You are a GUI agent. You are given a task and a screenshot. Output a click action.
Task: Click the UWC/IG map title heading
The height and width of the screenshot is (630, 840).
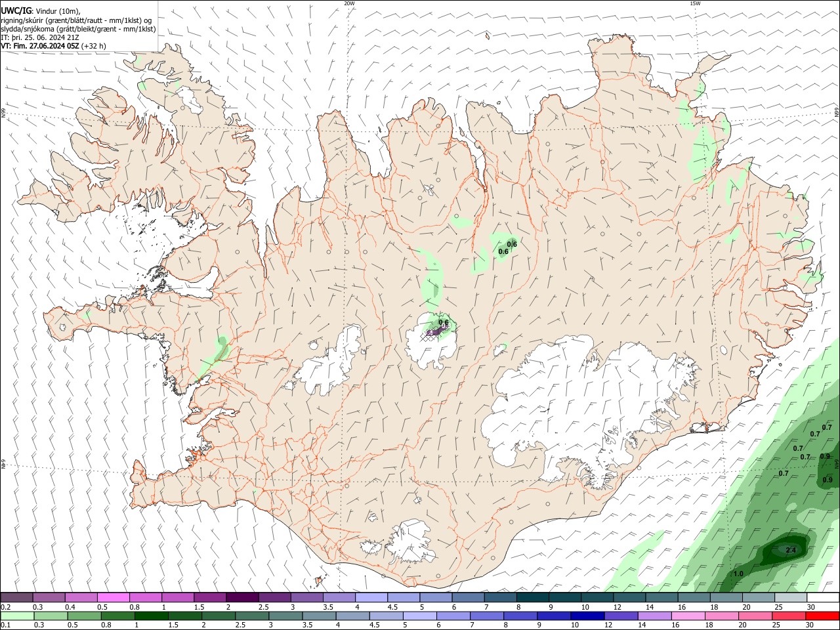click(x=16, y=11)
